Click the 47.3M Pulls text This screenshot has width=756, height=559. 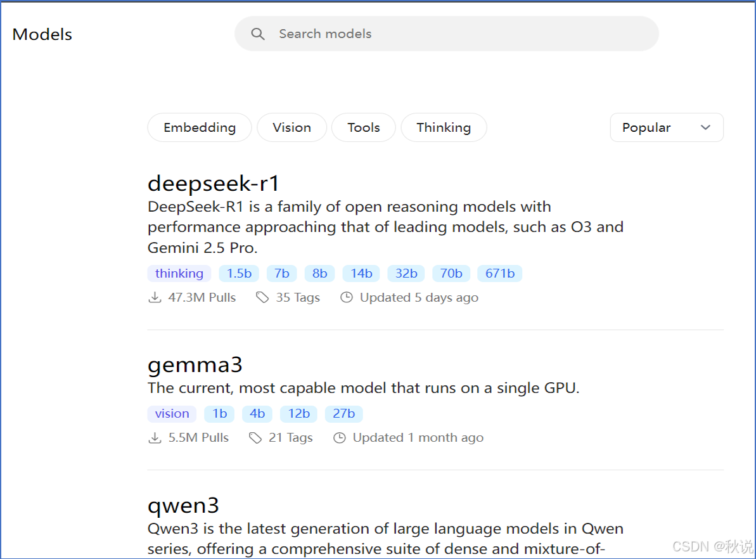(202, 298)
